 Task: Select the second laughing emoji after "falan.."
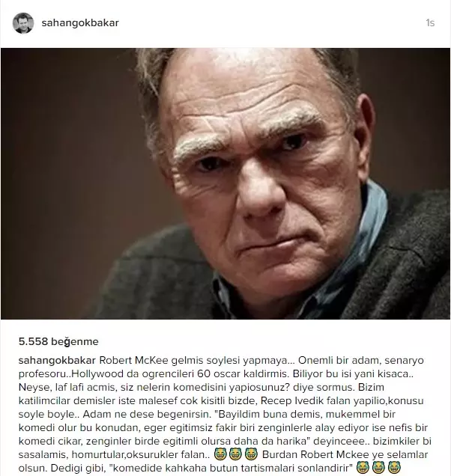pyautogui.click(x=235, y=454)
